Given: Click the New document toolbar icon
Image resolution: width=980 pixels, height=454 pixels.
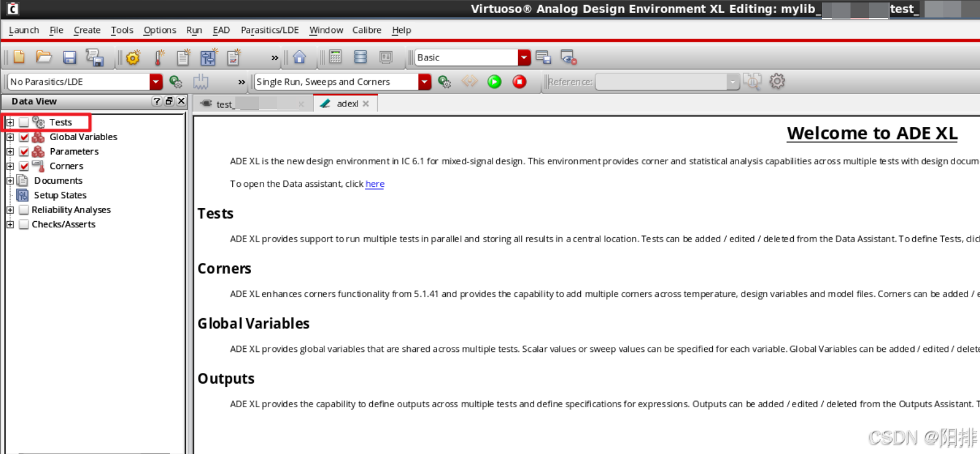Looking at the screenshot, I should click(x=19, y=57).
